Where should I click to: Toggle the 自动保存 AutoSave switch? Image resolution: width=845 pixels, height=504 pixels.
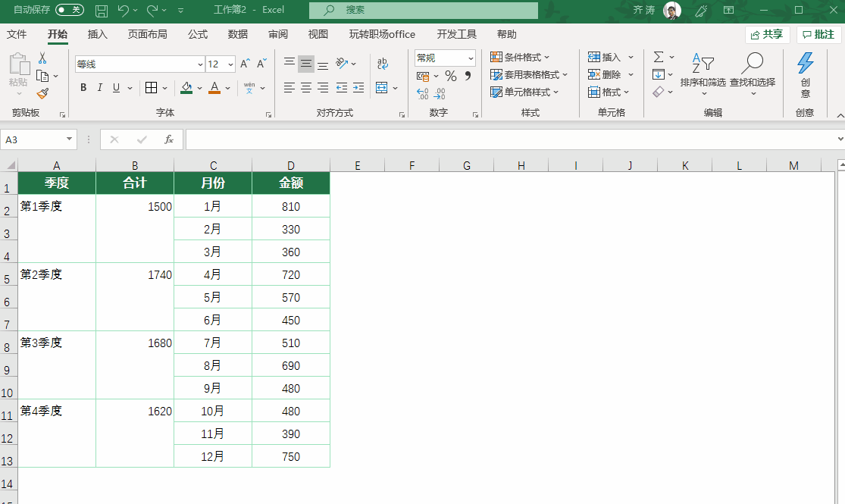(x=70, y=10)
